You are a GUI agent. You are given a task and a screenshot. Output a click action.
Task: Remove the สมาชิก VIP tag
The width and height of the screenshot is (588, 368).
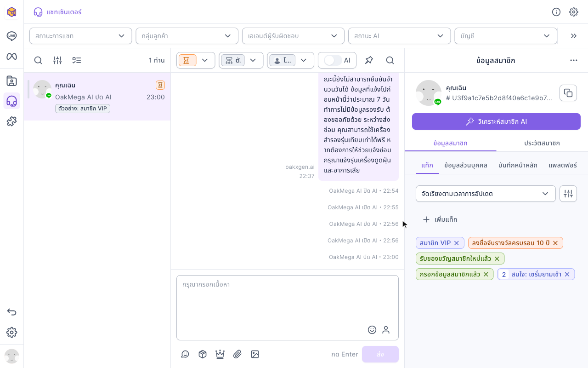(457, 243)
